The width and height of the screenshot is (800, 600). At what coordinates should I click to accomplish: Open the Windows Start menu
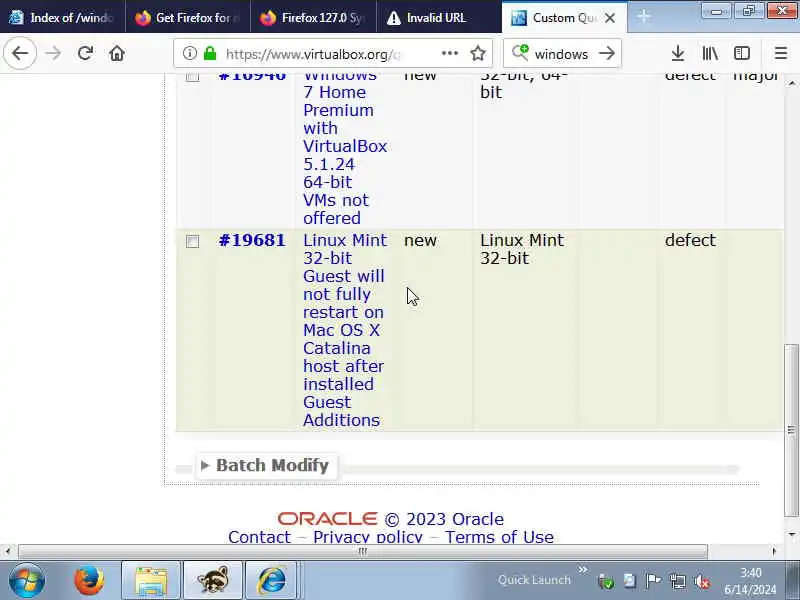click(x=27, y=581)
